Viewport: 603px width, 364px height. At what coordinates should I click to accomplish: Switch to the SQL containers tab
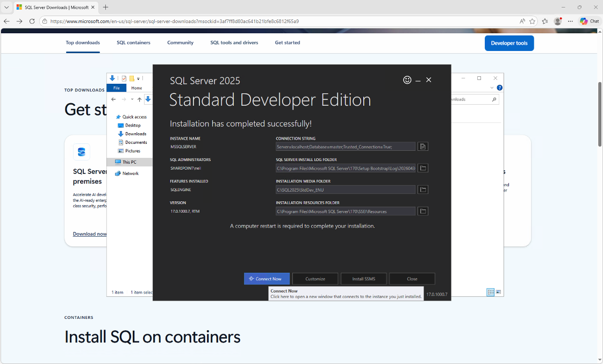pyautogui.click(x=133, y=42)
